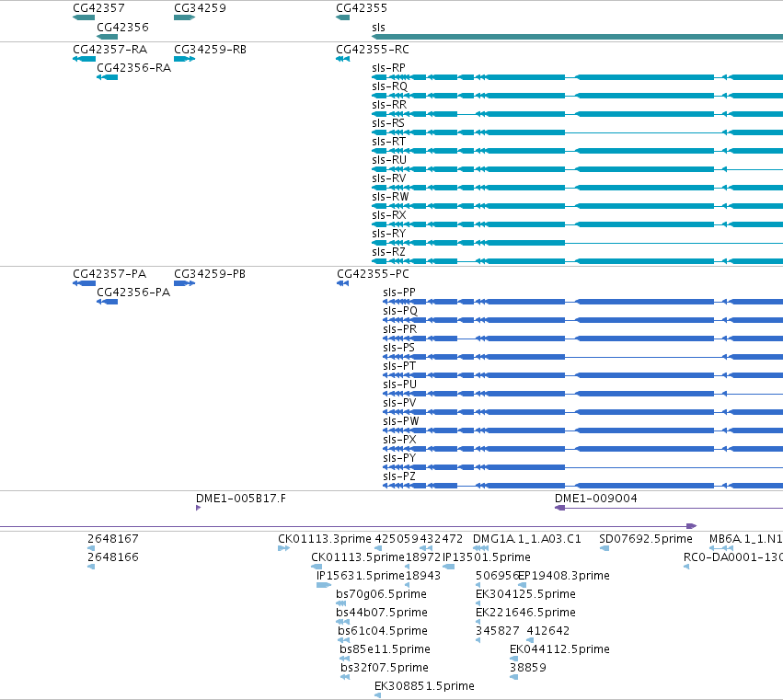Click transcript label CG42356-RA
Viewport: 783px width, 700px height.
[133, 68]
